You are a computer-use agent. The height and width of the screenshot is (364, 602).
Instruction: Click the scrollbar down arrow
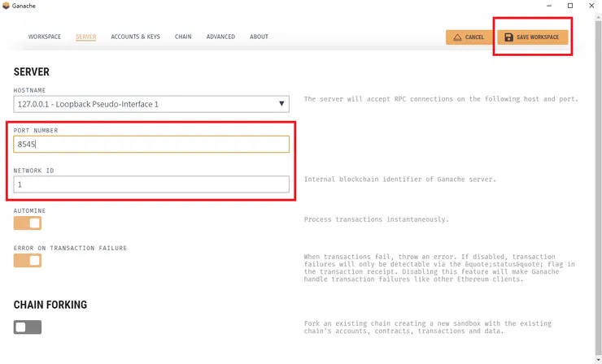pyautogui.click(x=599, y=360)
